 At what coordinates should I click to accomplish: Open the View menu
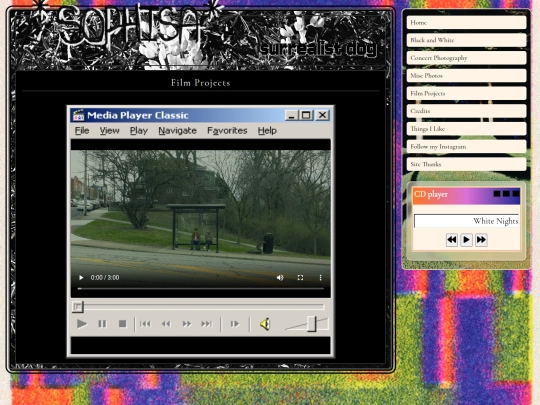pos(110,131)
